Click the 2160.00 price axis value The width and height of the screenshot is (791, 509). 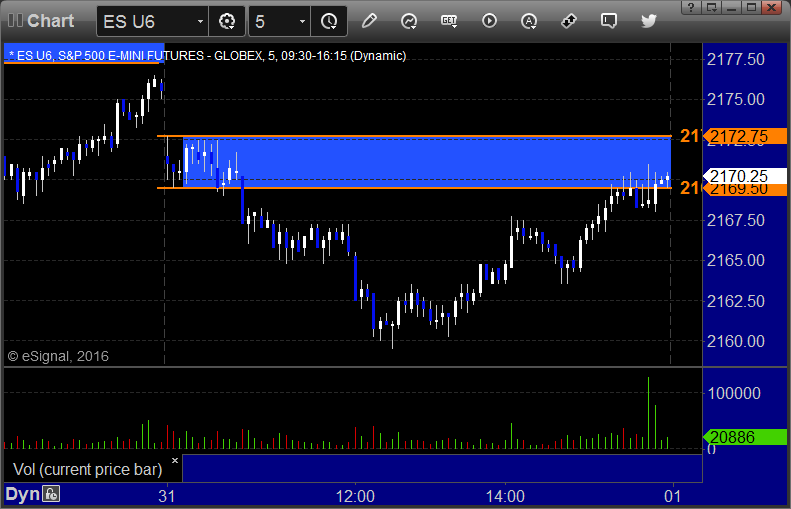pos(736,342)
